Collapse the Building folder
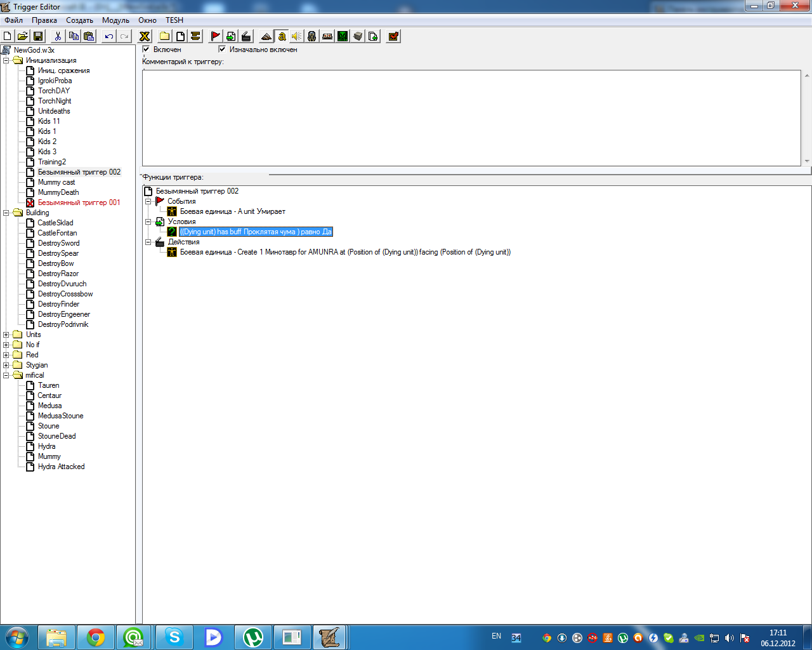 tap(6, 213)
